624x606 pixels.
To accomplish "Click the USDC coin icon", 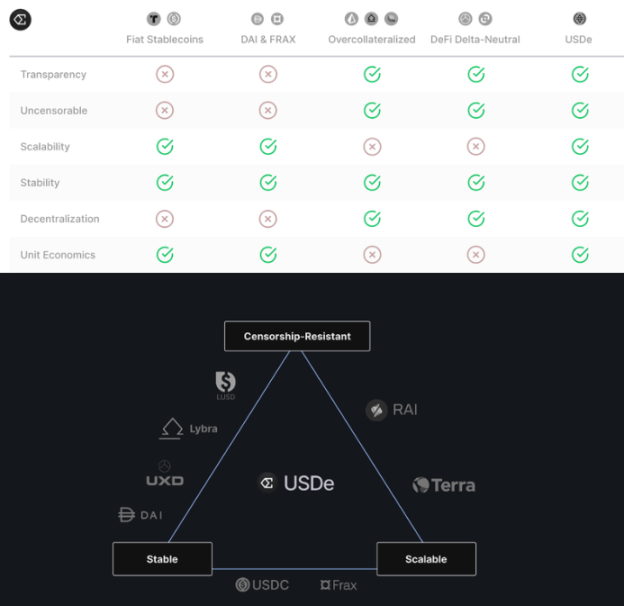I will [x=242, y=584].
